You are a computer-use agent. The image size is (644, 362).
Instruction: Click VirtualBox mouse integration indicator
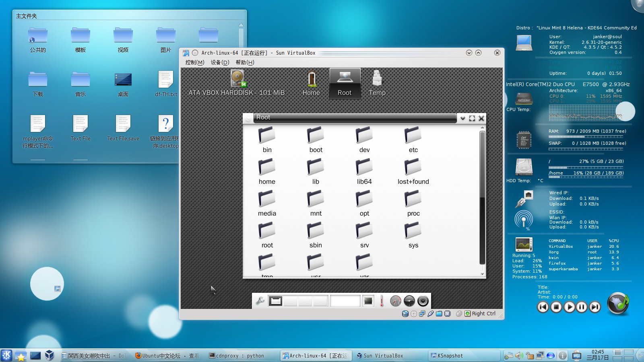459,314
